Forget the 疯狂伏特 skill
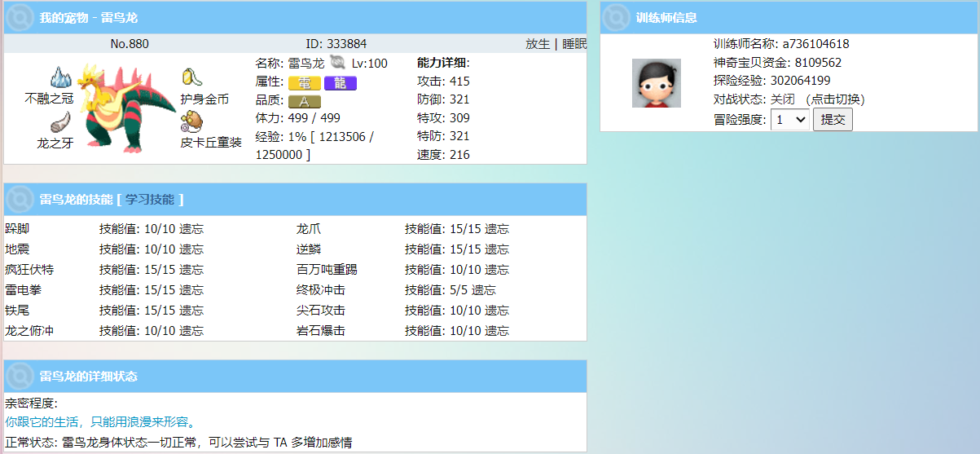Screen dimensions: 980x454 (x=191, y=270)
